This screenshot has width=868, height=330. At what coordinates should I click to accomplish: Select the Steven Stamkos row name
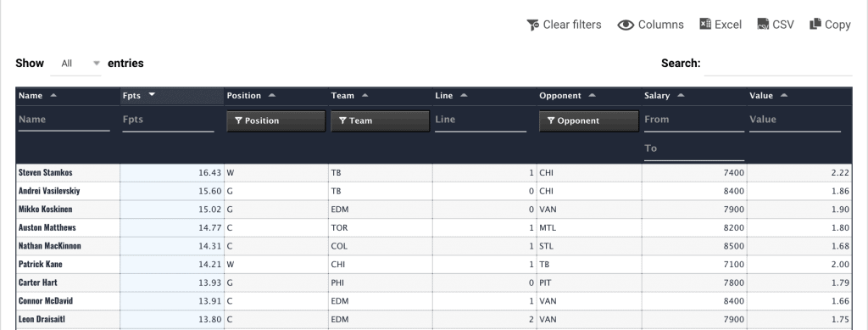point(46,173)
